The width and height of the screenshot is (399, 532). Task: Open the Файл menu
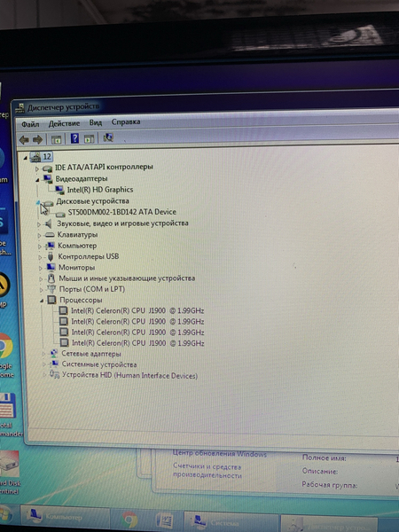point(30,124)
